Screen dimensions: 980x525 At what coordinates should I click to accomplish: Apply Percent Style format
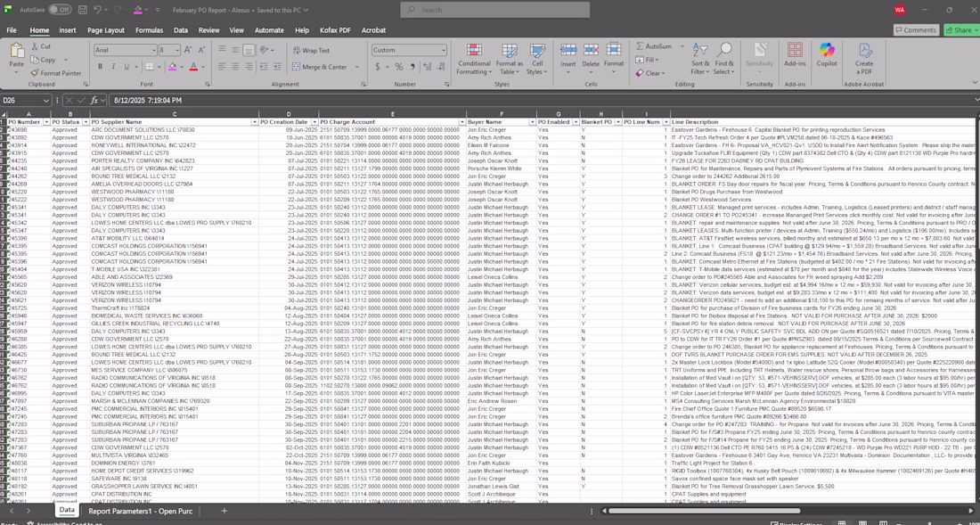click(x=399, y=67)
